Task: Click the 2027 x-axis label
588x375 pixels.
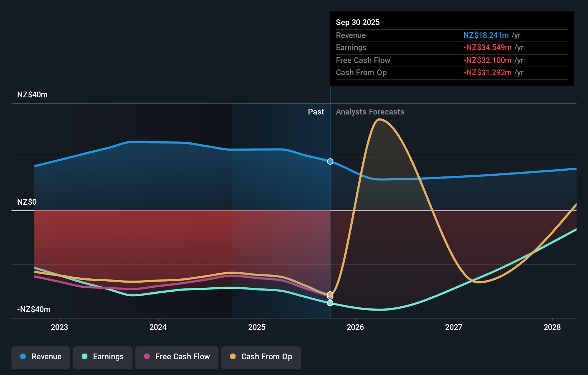Action: tap(454, 327)
